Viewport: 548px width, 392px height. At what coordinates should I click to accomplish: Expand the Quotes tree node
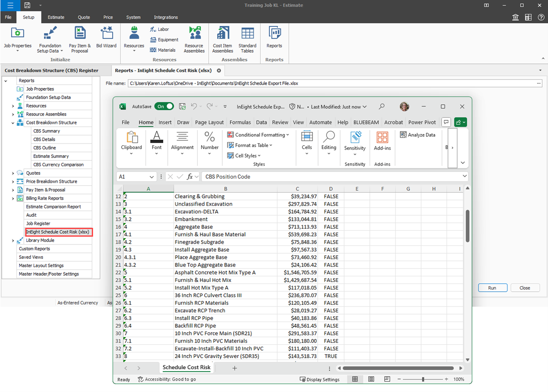click(x=13, y=173)
